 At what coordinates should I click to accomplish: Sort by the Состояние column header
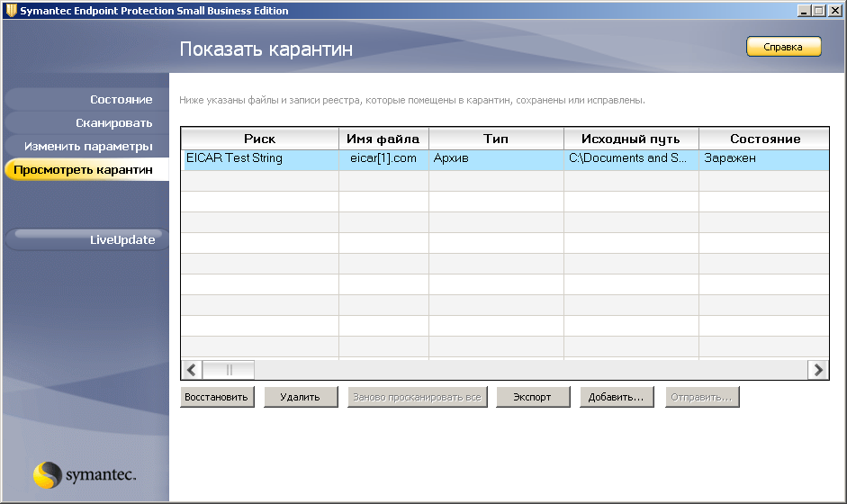[764, 139]
